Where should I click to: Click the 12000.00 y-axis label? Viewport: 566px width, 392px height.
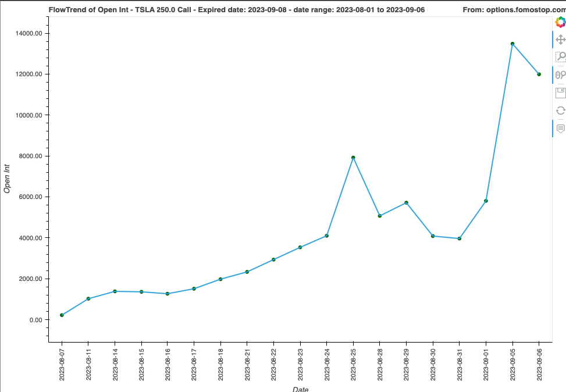pos(29,74)
